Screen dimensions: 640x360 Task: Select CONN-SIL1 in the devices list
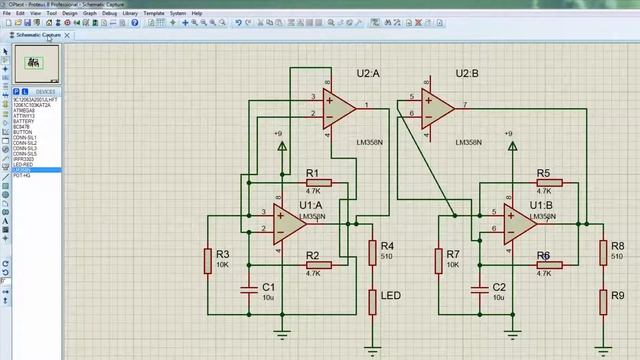(24, 138)
